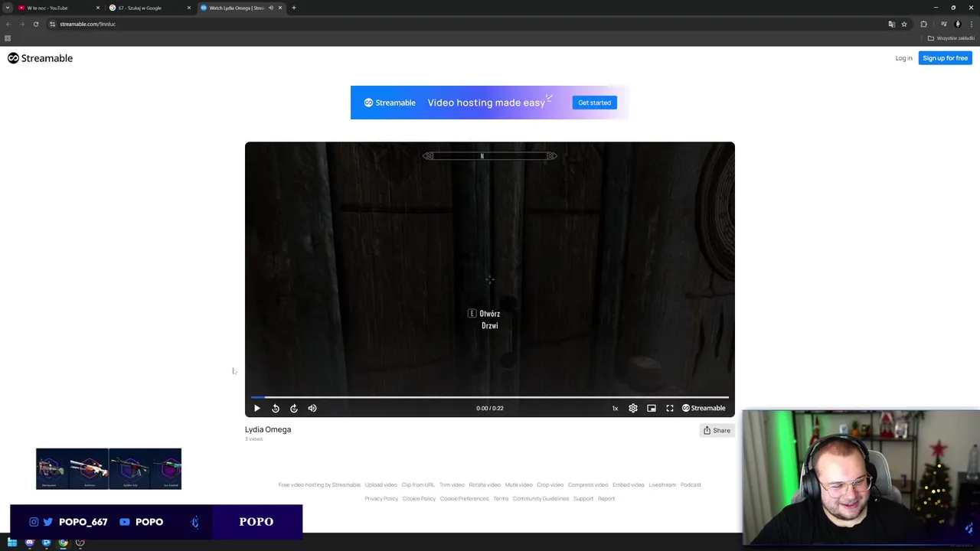Open the Chrome three-dot menu
The height and width of the screenshot is (551, 980).
971,24
